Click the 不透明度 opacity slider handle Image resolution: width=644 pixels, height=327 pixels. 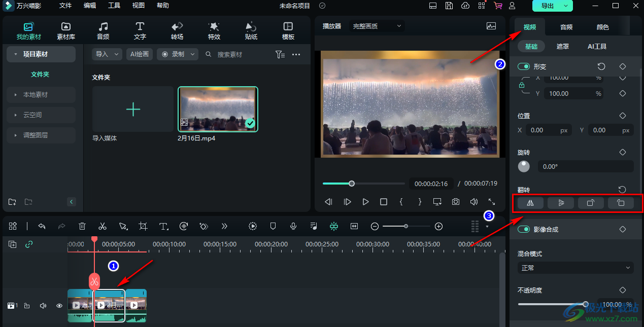pyautogui.click(x=586, y=304)
